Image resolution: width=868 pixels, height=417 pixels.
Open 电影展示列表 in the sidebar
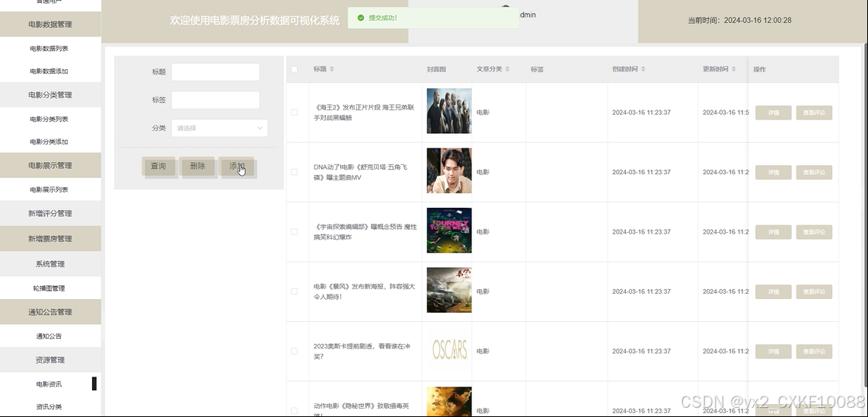coord(49,189)
